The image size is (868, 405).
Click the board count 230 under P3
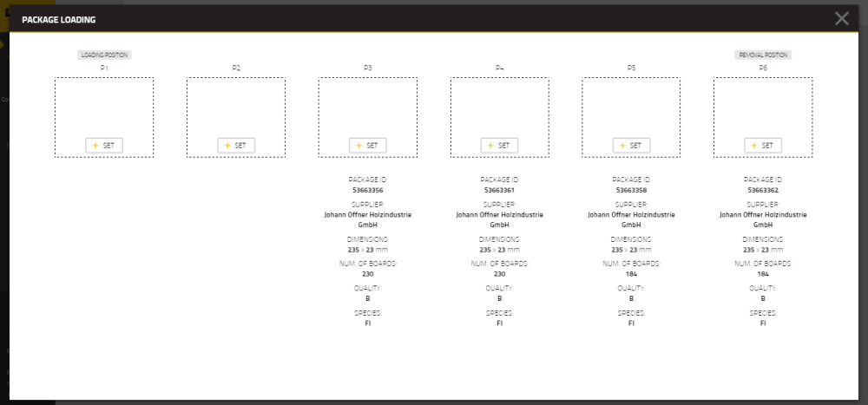click(367, 273)
